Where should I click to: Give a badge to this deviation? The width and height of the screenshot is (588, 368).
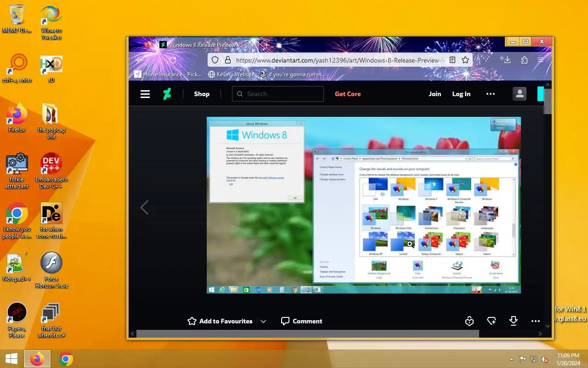coord(469,321)
